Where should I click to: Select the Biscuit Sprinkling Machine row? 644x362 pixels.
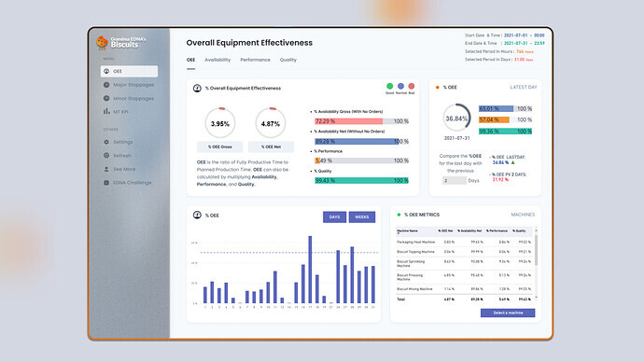(464, 263)
